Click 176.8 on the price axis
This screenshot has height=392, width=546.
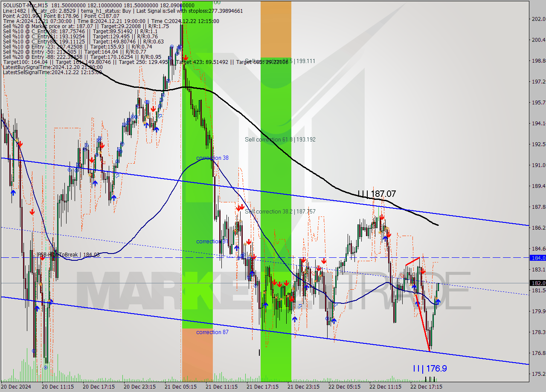point(538,353)
